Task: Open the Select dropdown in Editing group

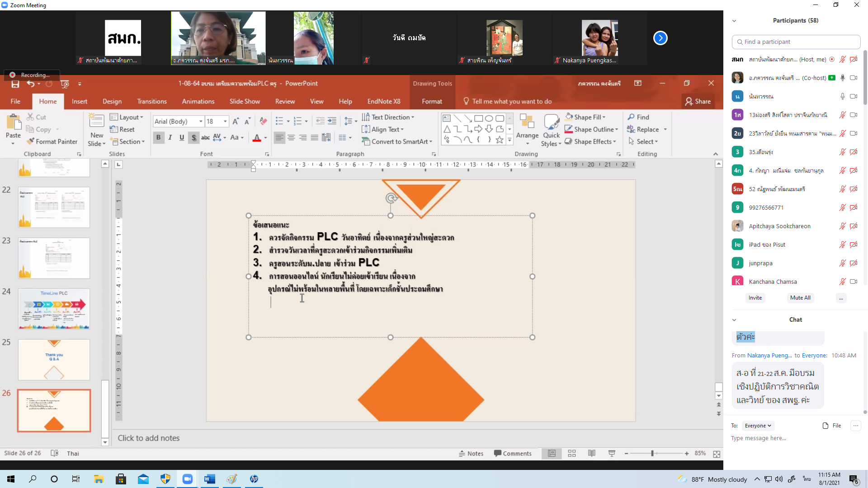Action: click(x=643, y=141)
